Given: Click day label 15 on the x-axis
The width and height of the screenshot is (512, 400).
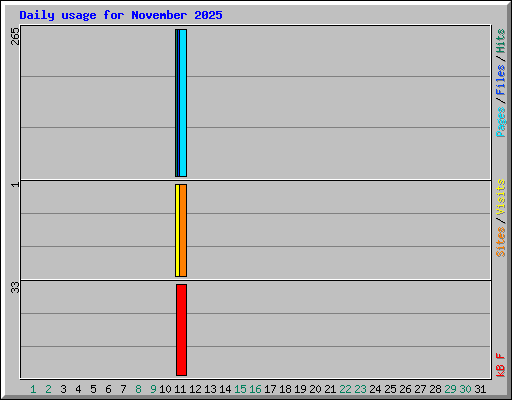Looking at the screenshot, I should click(x=240, y=389).
